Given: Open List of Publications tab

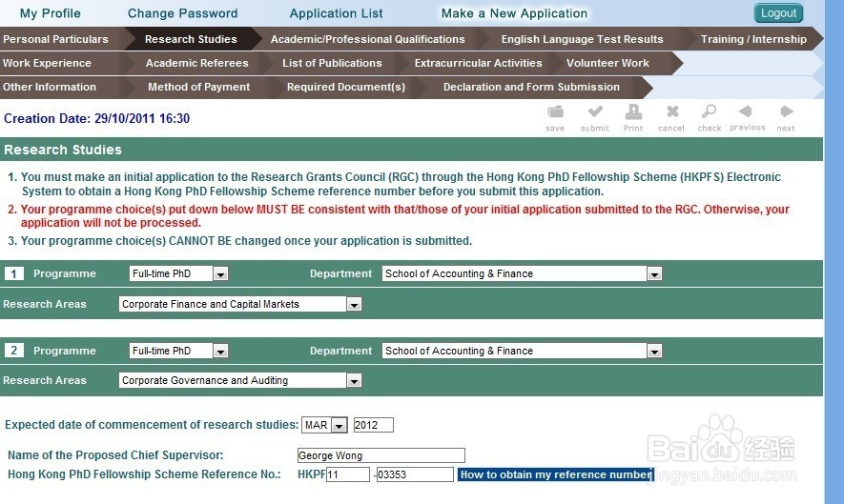Looking at the screenshot, I should [x=332, y=63].
